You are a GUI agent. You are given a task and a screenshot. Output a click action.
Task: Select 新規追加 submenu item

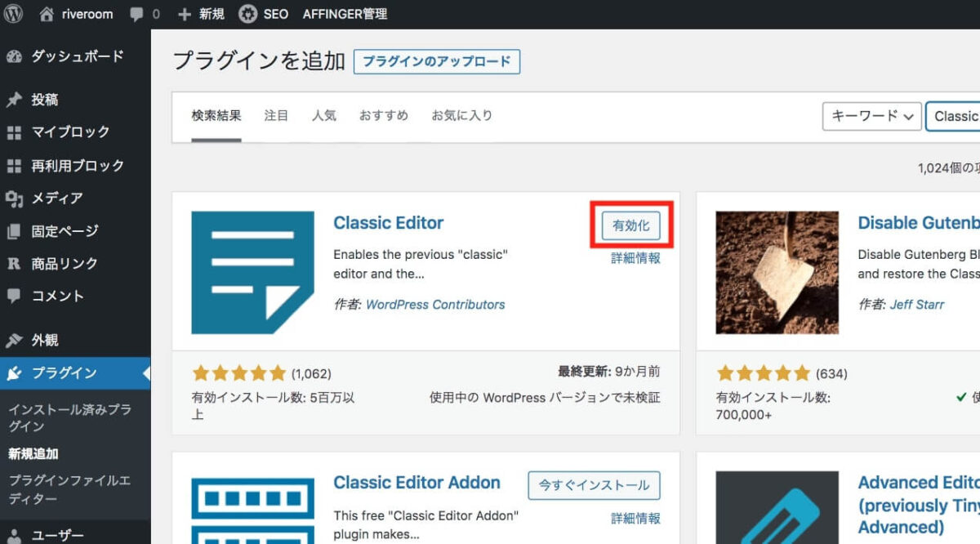pyautogui.click(x=33, y=454)
